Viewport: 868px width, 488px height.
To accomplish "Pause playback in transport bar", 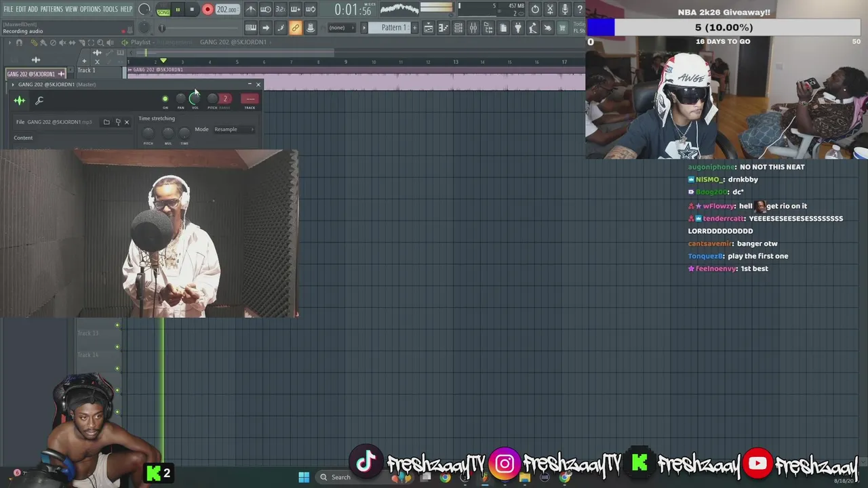I will [178, 9].
